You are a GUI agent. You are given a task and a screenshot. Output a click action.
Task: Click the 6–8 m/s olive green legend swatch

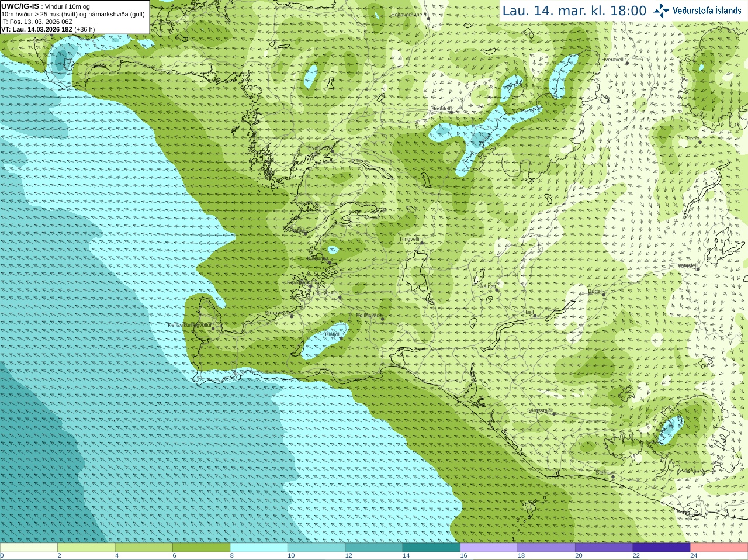[x=201, y=548]
